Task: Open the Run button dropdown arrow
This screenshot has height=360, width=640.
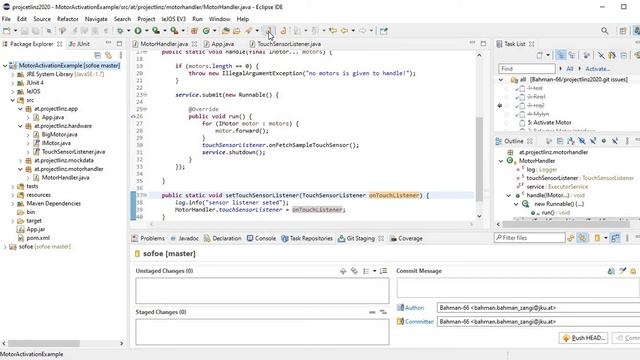Action: pyautogui.click(x=146, y=31)
